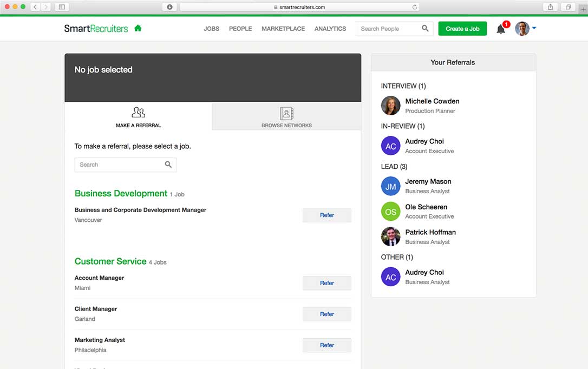The width and height of the screenshot is (588, 369).
Task: Click the magnifier in Search People box
Action: tap(425, 29)
